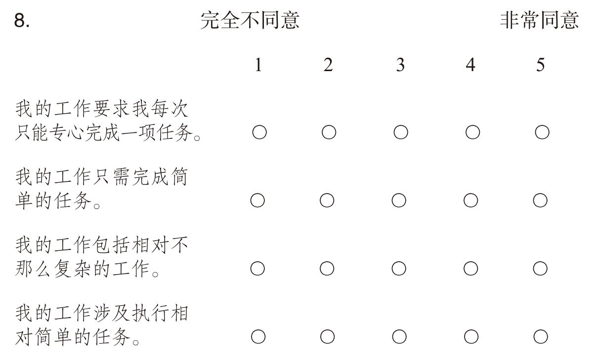The width and height of the screenshot is (597, 364).
Task: Pick 4 for 涉及执行相对简单的任务
Action: coord(471,337)
